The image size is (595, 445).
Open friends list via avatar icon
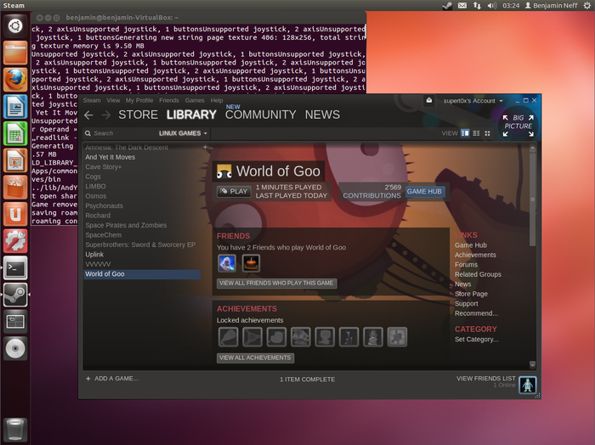(527, 384)
